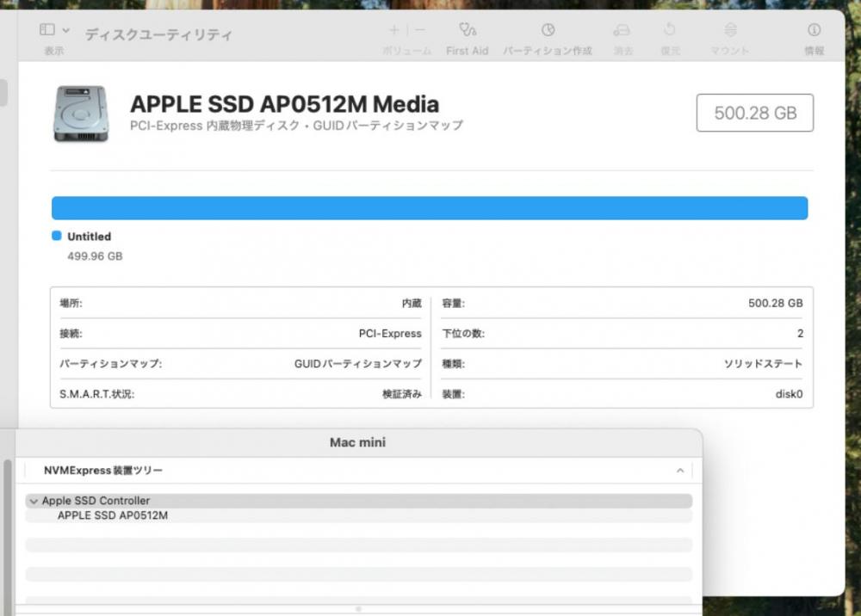This screenshot has height=616, width=861.
Task: Click the ソリッドステート type value
Action: [763, 364]
